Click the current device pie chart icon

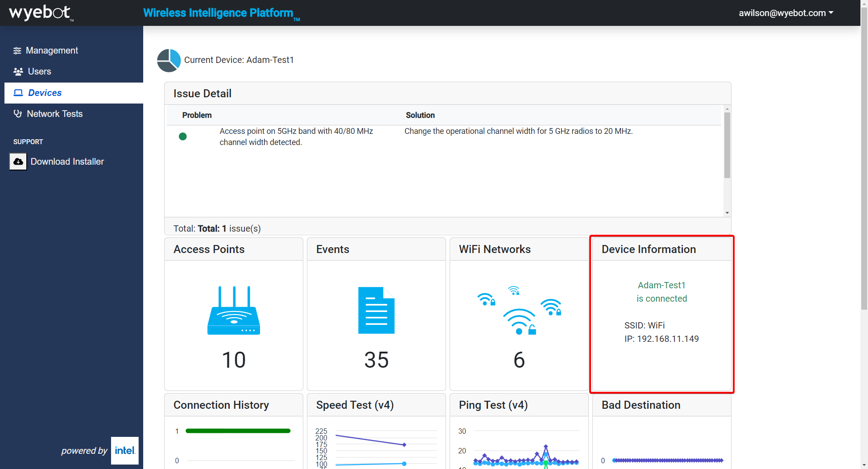169,60
